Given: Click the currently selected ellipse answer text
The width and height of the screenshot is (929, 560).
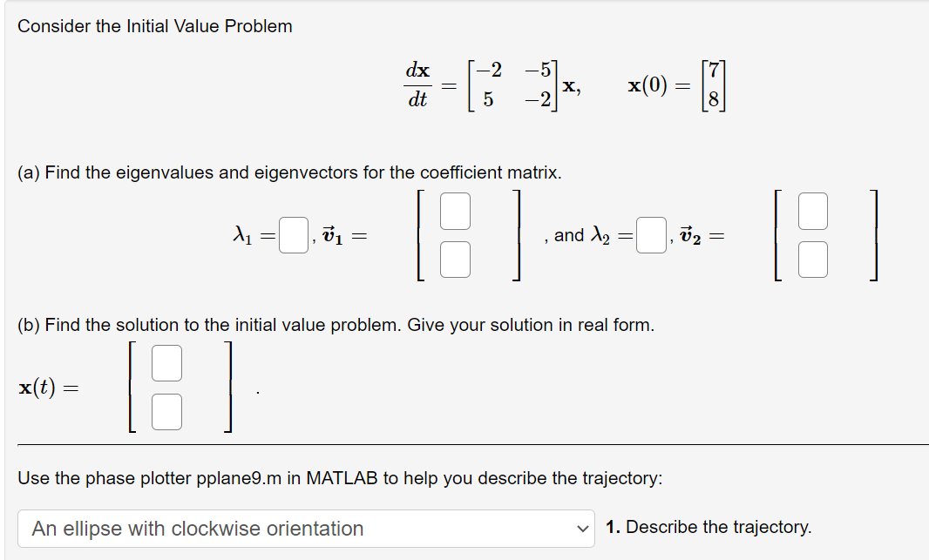Looking at the screenshot, I should pos(197,529).
